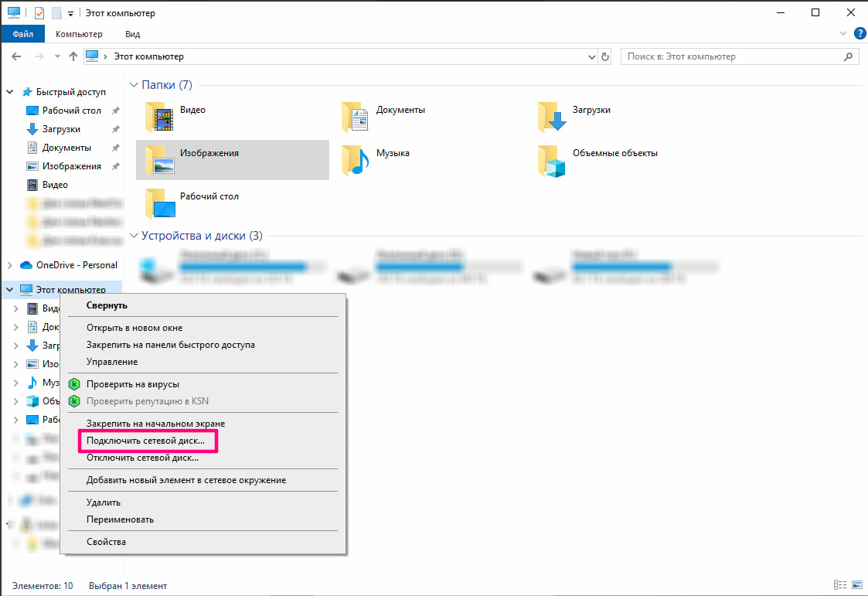The width and height of the screenshot is (868, 596).
Task: Collapse the Папки (7) group
Action: point(134,85)
